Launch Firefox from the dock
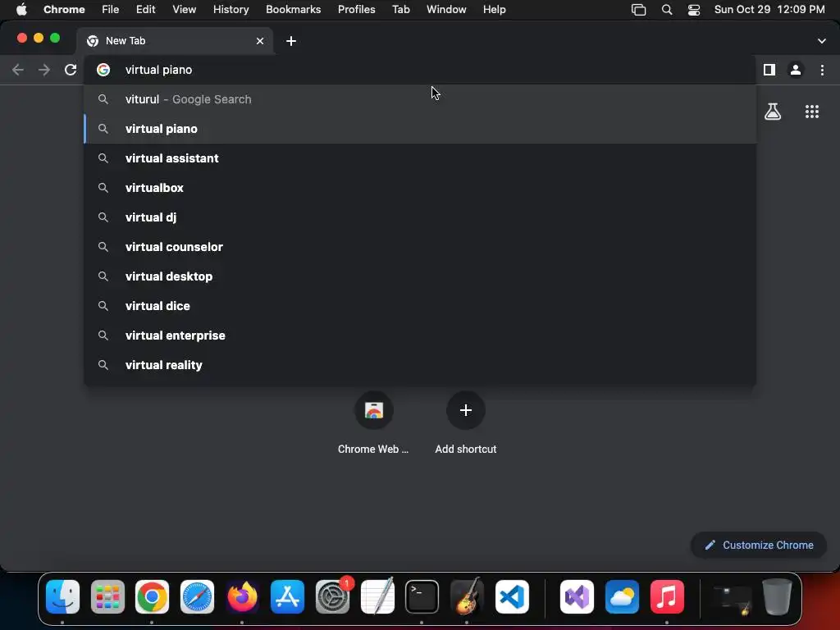This screenshot has width=840, height=630. click(x=242, y=597)
